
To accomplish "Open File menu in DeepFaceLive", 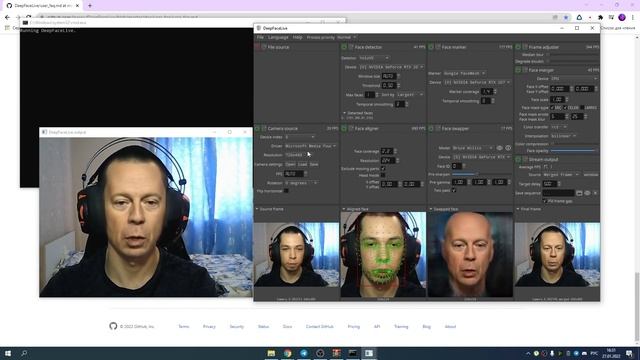I will (260, 37).
